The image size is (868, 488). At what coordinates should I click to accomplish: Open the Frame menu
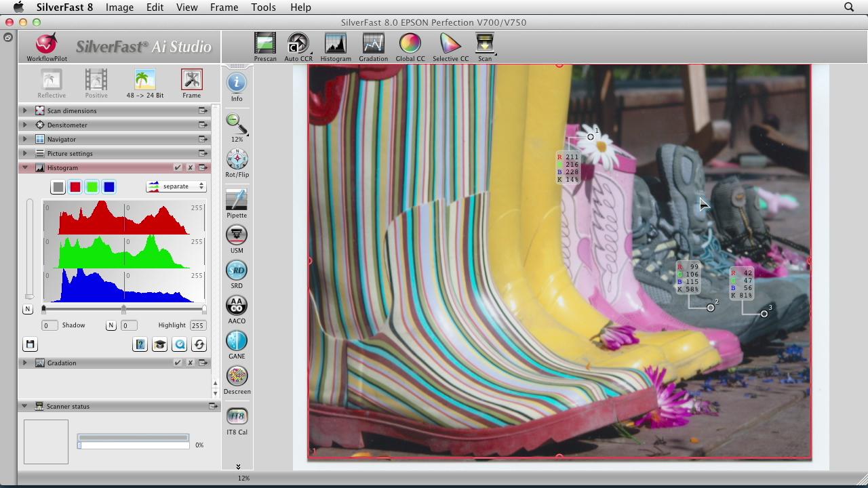224,7
